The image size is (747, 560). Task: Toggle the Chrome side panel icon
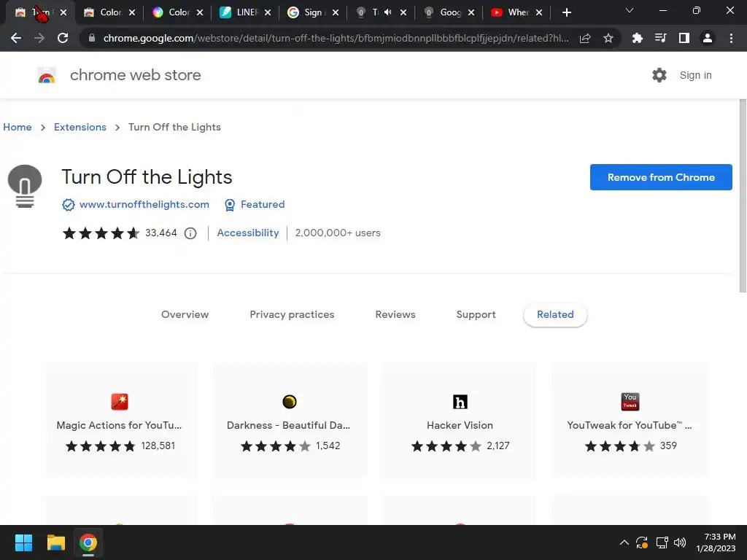pyautogui.click(x=684, y=38)
